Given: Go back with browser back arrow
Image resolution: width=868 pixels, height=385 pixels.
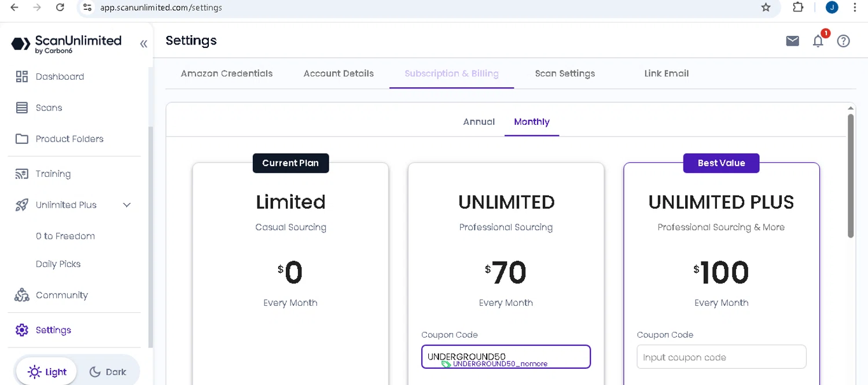Looking at the screenshot, I should coord(14,8).
